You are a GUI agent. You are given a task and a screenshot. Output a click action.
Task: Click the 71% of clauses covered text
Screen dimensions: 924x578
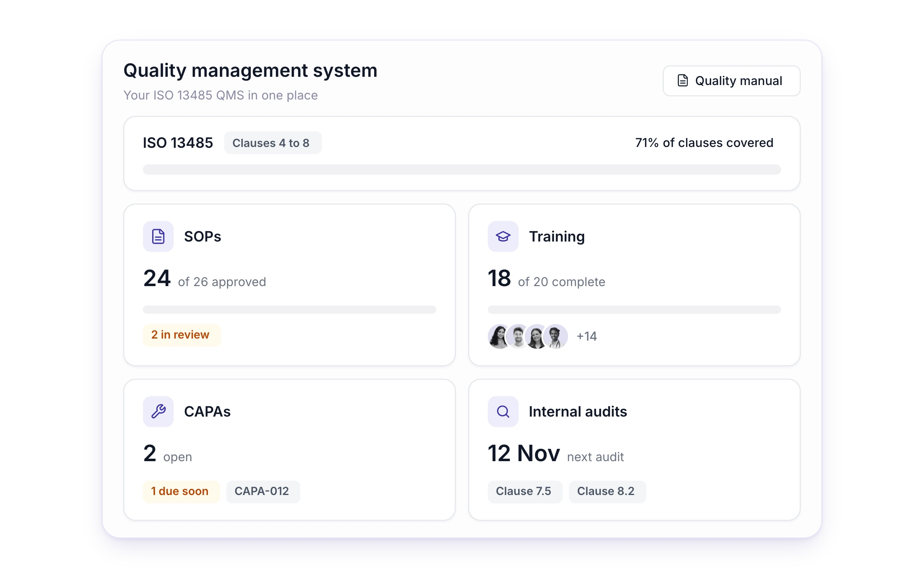tap(704, 143)
